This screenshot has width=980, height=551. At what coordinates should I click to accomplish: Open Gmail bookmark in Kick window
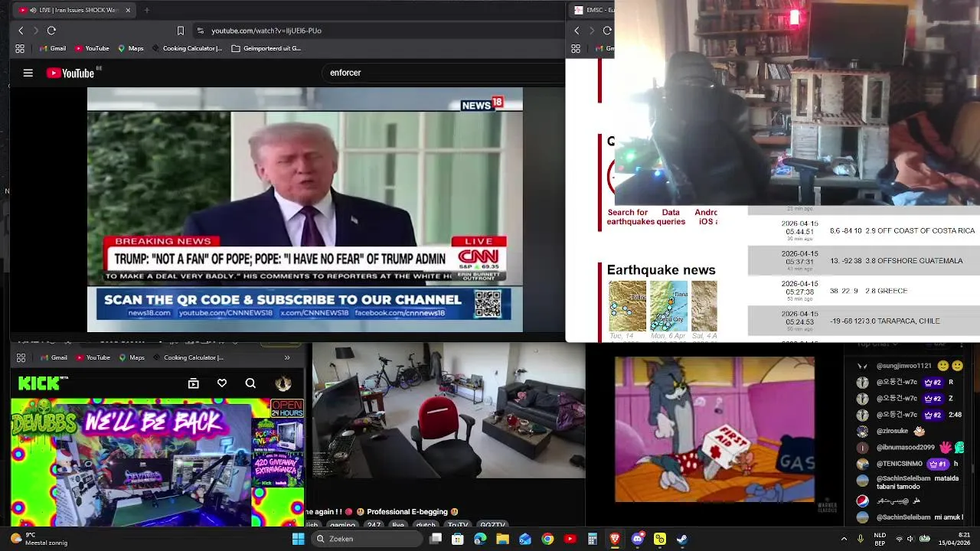54,357
